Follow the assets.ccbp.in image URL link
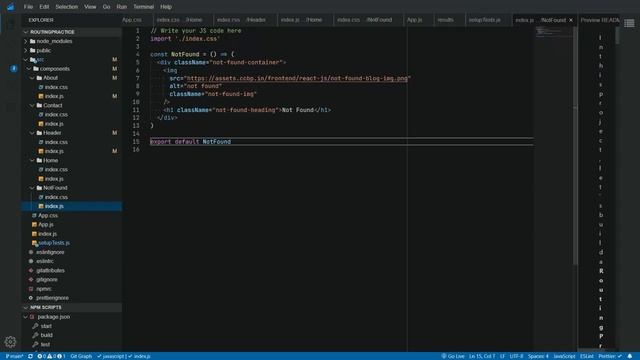Viewport: 640px width, 360px height. [297, 78]
